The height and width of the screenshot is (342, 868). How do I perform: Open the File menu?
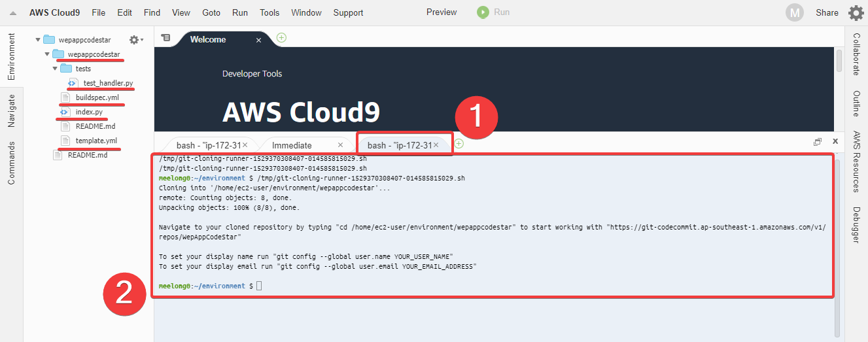(x=99, y=12)
